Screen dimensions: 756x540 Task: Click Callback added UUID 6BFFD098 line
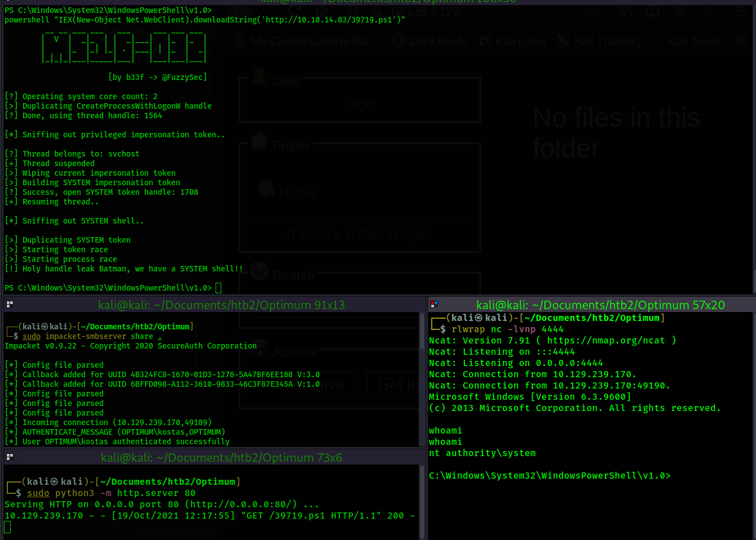point(162,384)
